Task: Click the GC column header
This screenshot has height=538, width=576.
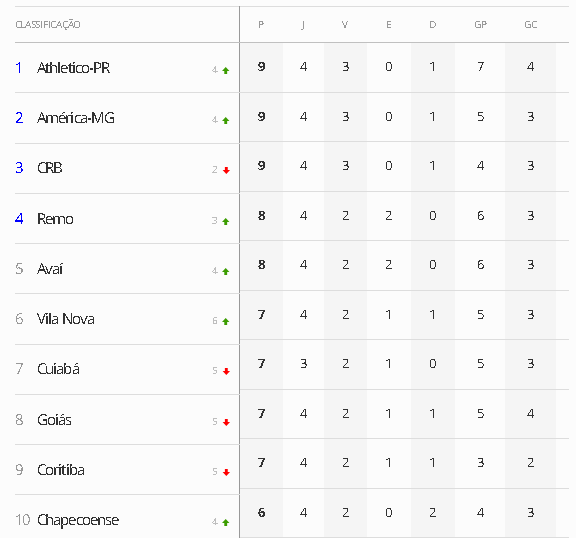Action: (x=531, y=25)
